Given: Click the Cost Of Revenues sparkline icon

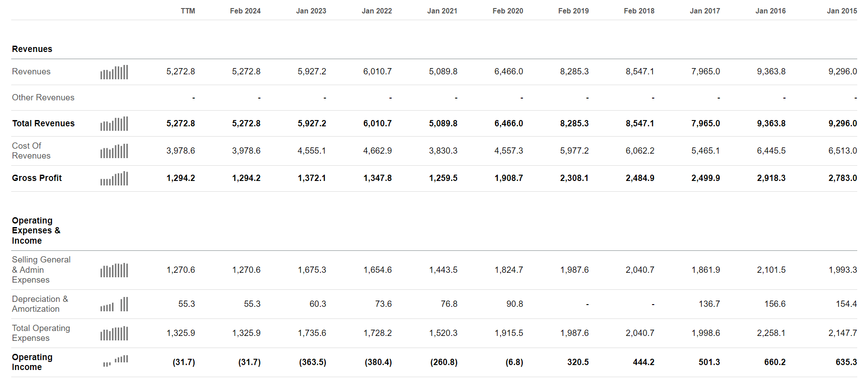Looking at the screenshot, I should click(x=114, y=151).
